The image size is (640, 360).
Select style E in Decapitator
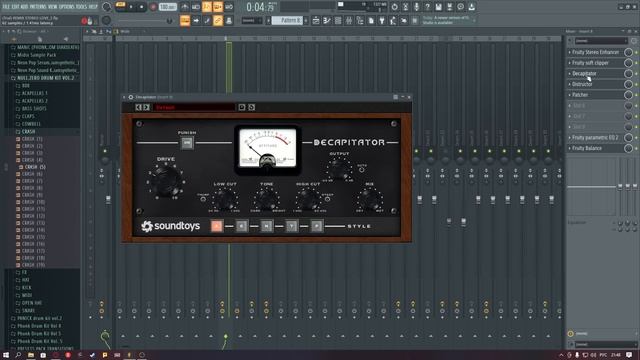point(242,226)
